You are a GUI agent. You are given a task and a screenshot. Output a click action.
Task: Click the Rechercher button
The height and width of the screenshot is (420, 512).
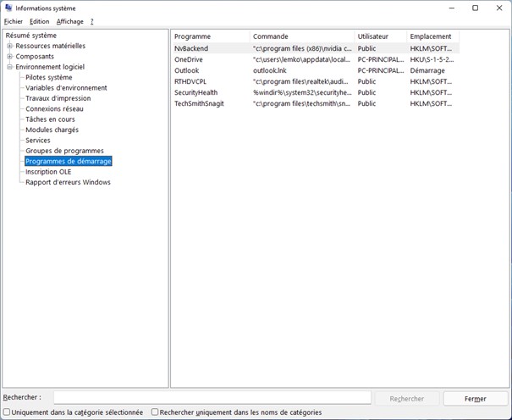pos(406,399)
